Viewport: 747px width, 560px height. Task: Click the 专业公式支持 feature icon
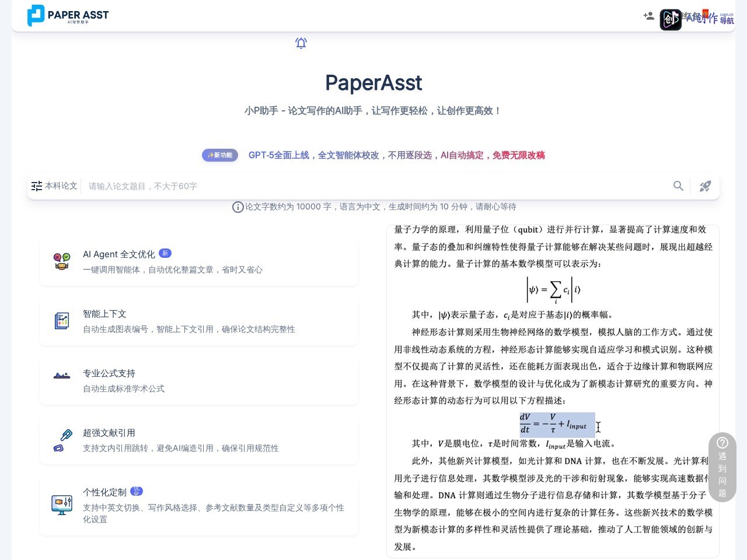tap(62, 376)
